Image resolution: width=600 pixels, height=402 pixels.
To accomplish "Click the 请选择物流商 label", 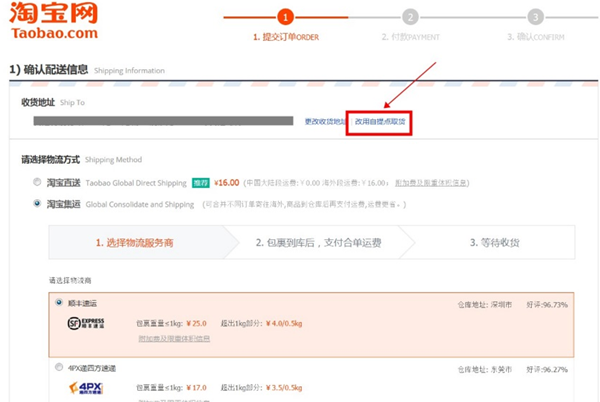I will (x=70, y=281).
